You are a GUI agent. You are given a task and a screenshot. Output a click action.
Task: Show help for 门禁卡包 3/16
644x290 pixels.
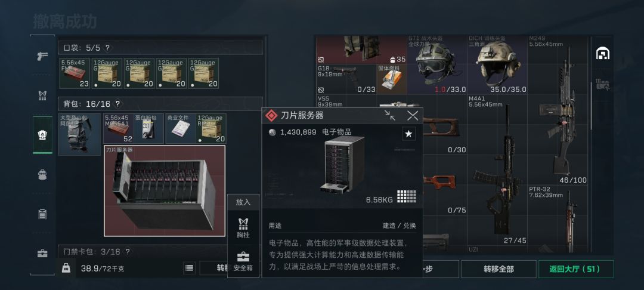[128, 251]
